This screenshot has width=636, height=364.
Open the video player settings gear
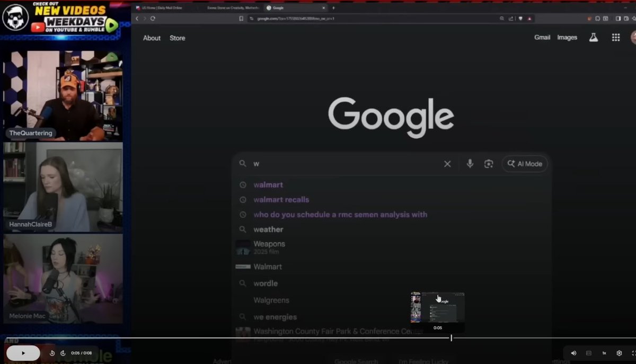[619, 353]
